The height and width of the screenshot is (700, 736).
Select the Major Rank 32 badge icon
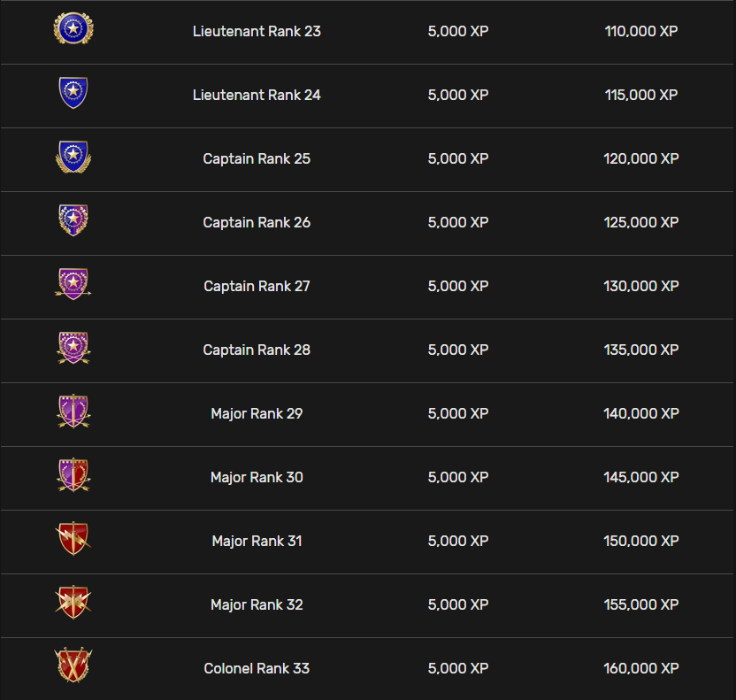(73, 602)
